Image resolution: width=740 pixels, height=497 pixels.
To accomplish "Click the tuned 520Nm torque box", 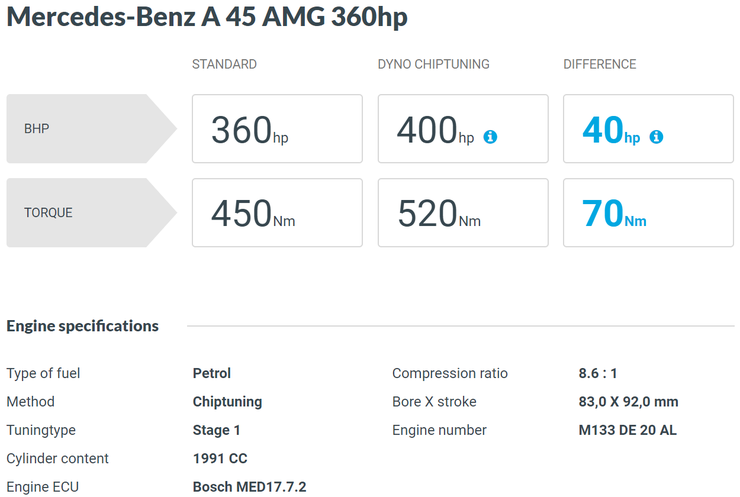I will 463,212.
